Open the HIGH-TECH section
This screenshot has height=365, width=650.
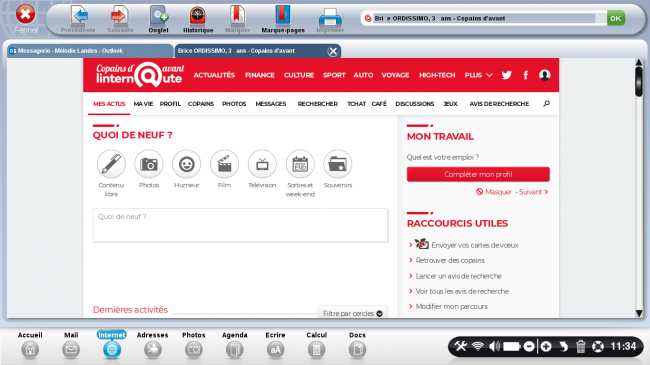[x=437, y=75]
